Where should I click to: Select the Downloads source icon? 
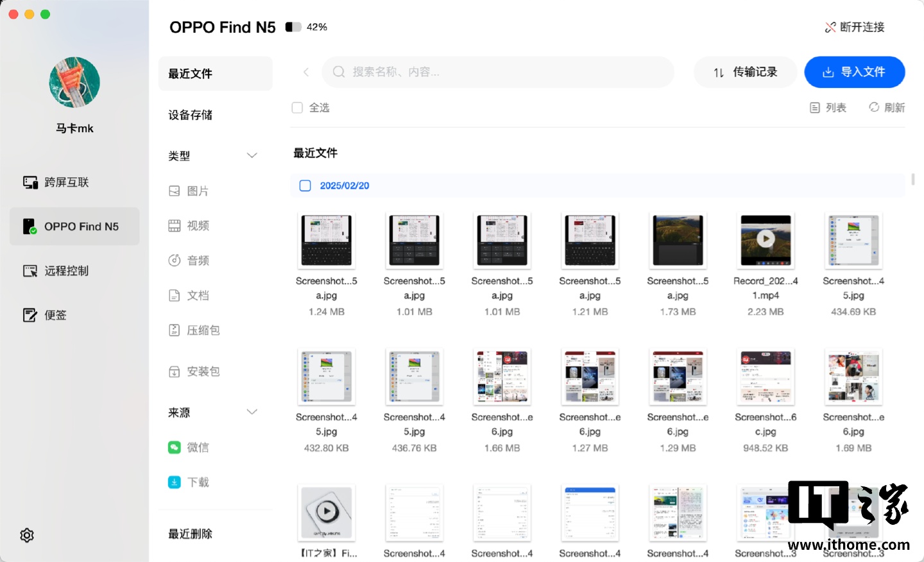click(175, 482)
